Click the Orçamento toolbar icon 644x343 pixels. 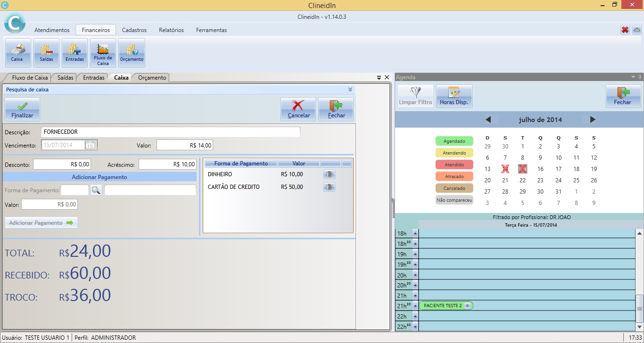(x=132, y=53)
